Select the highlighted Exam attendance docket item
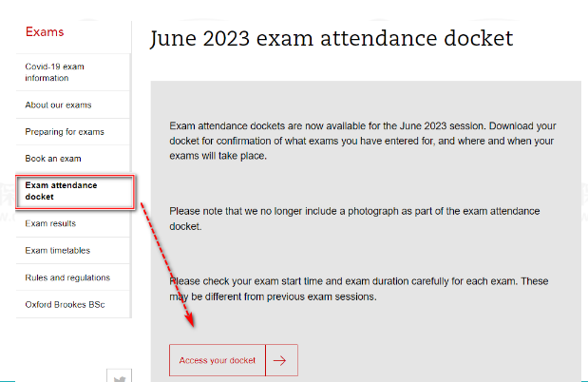This screenshot has width=588, height=382. [x=61, y=191]
